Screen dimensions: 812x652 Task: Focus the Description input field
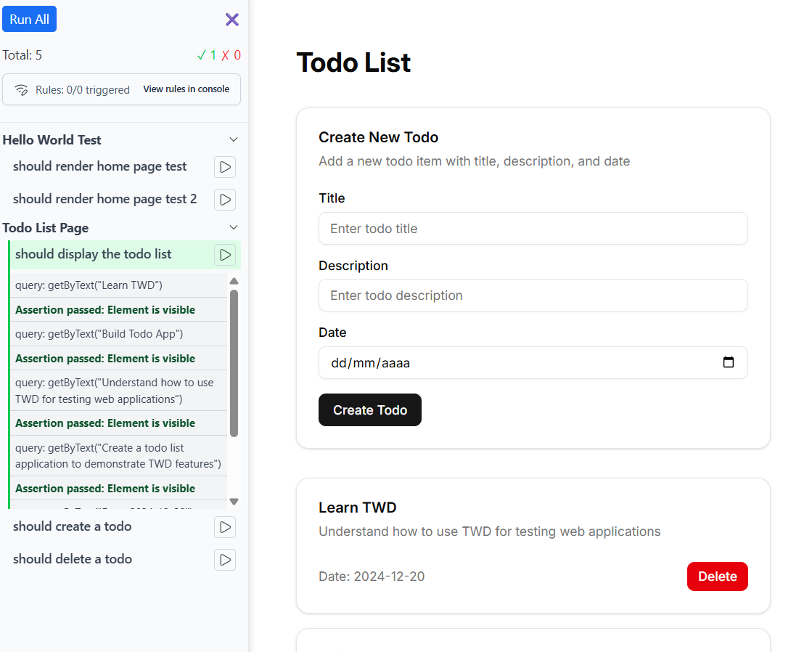533,296
